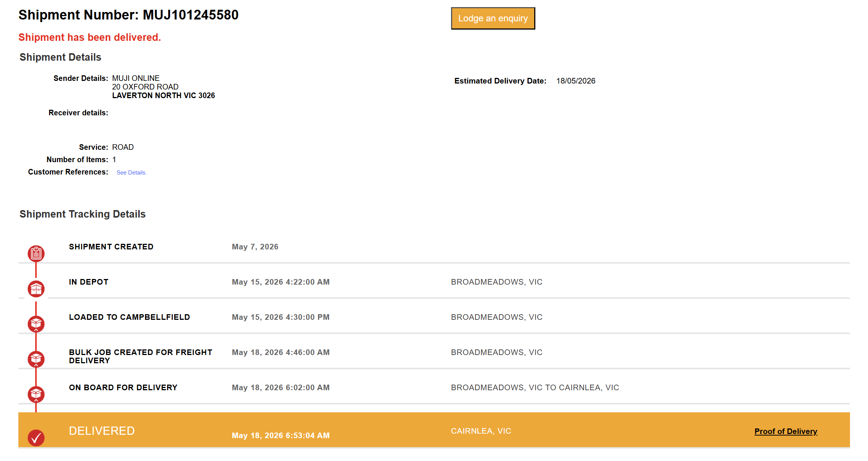Select the shipment number MUJ101245580 heading
The width and height of the screenshot is (868, 461).
tap(128, 15)
